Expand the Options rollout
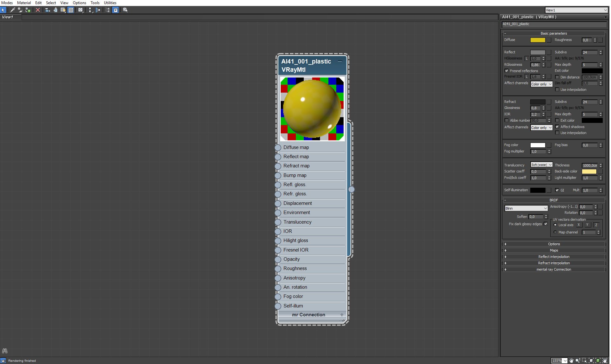This screenshot has width=611, height=364. [x=554, y=244]
